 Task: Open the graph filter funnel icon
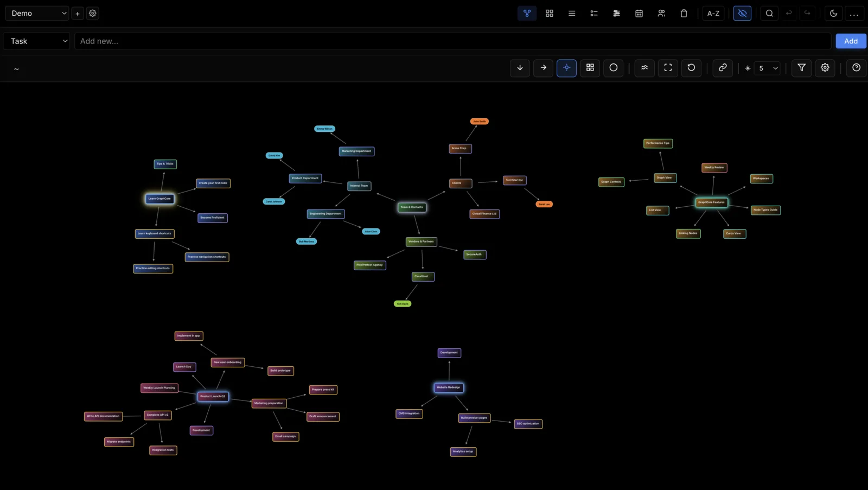pos(802,68)
